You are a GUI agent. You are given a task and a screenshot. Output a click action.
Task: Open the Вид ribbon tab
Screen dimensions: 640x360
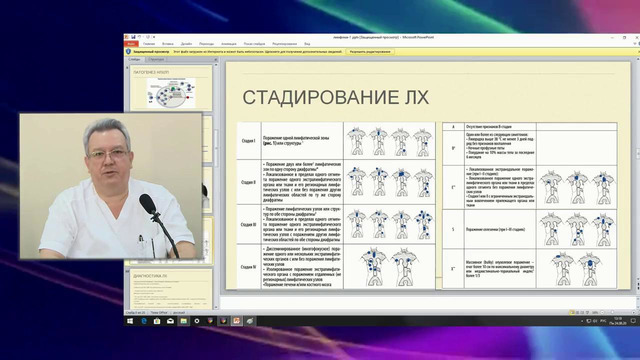307,44
